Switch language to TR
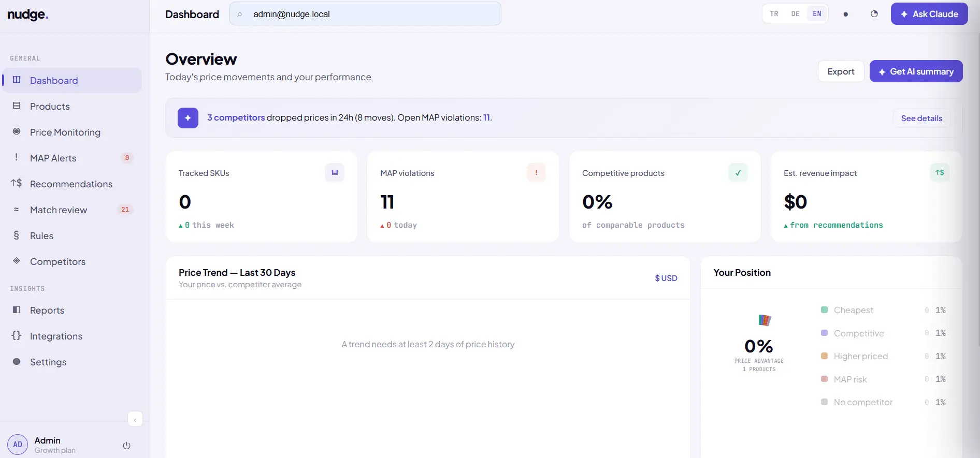 (x=774, y=14)
